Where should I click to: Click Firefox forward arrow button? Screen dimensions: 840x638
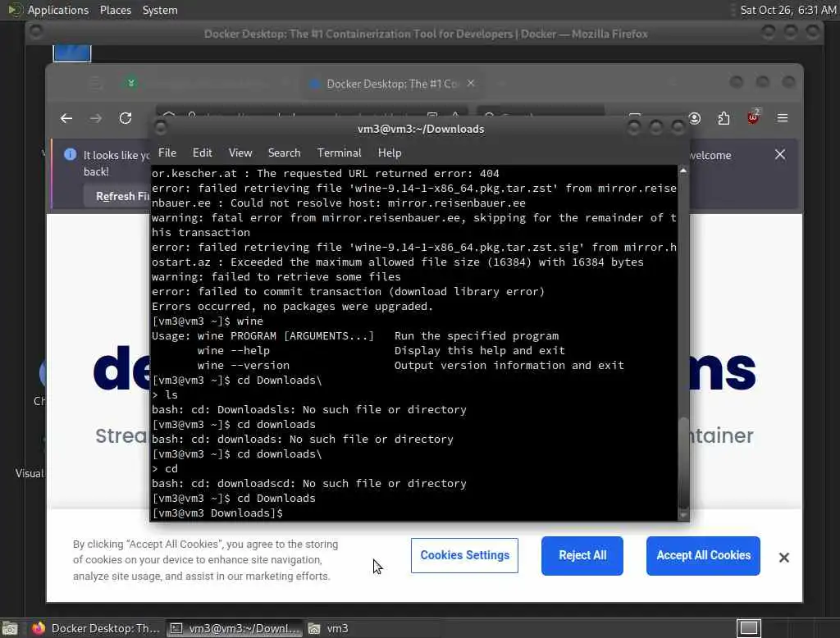coord(96,118)
